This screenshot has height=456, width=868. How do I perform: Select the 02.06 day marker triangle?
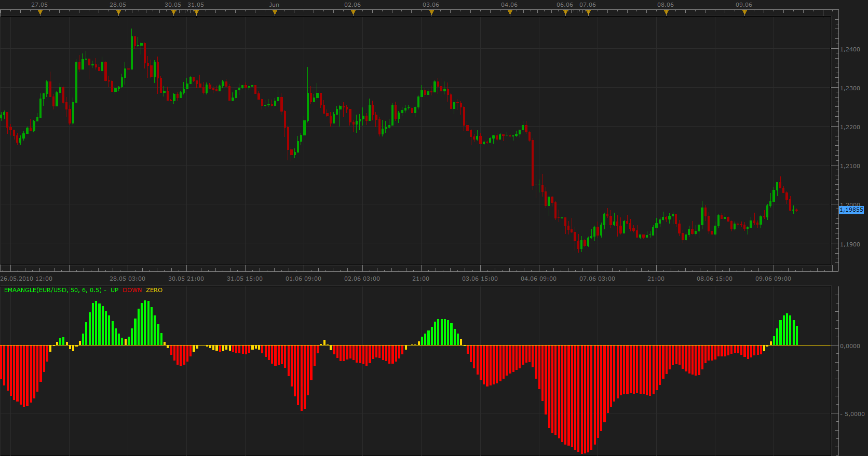[353, 12]
